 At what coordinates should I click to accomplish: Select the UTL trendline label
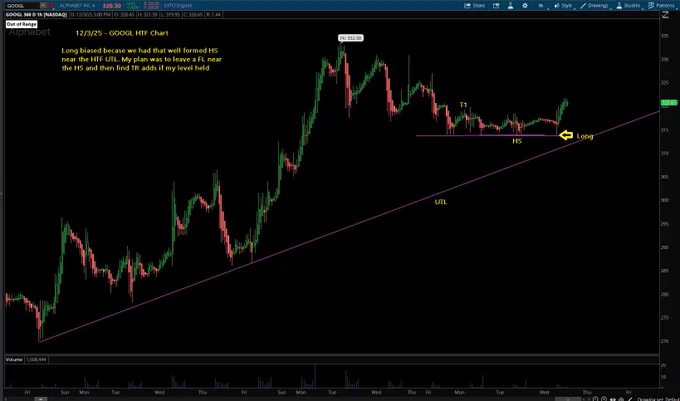441,202
